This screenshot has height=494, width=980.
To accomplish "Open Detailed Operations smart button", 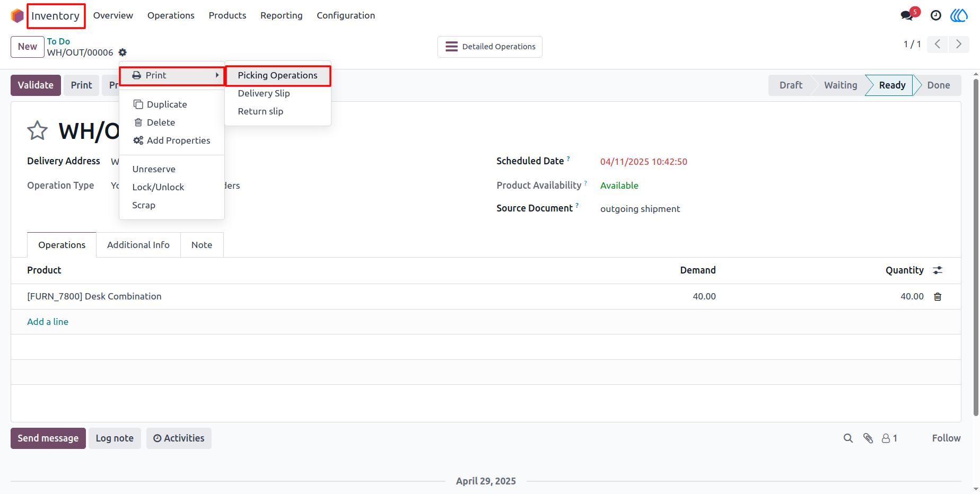I will (490, 47).
